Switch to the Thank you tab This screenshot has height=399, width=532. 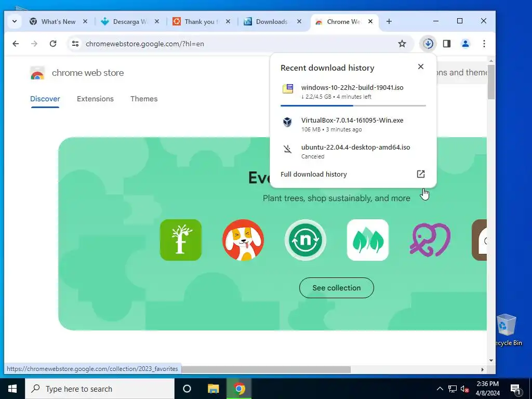coord(201,21)
